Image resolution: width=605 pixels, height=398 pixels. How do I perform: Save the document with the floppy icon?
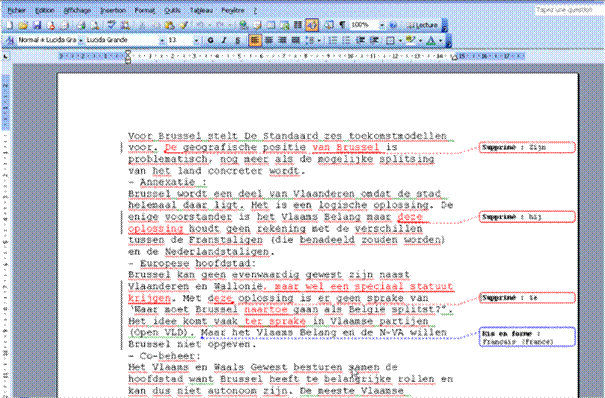pos(37,25)
